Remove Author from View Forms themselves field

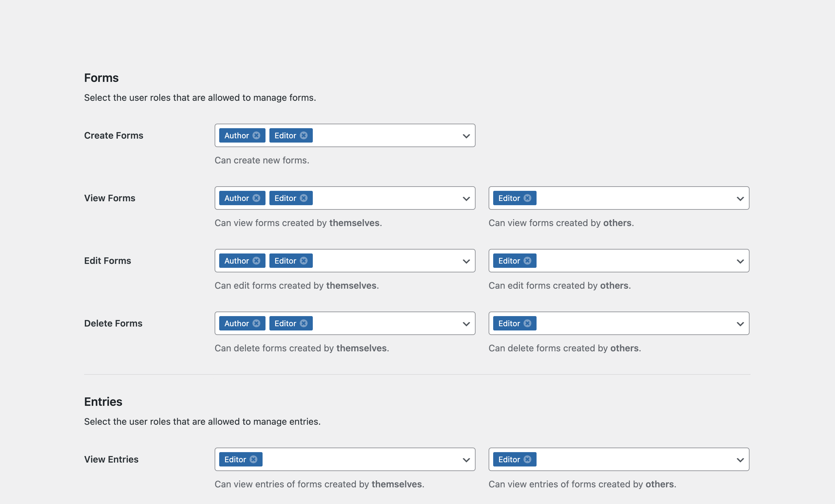[x=256, y=198]
